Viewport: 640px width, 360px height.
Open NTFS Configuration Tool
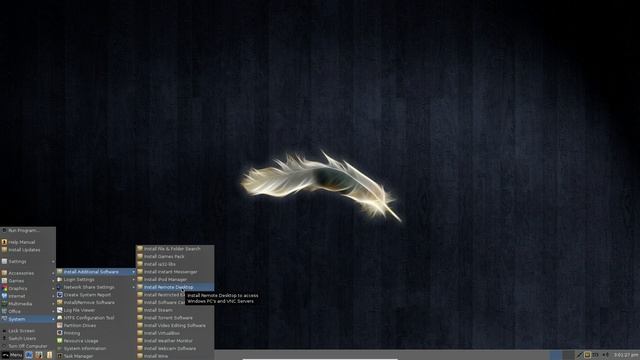click(x=96, y=318)
